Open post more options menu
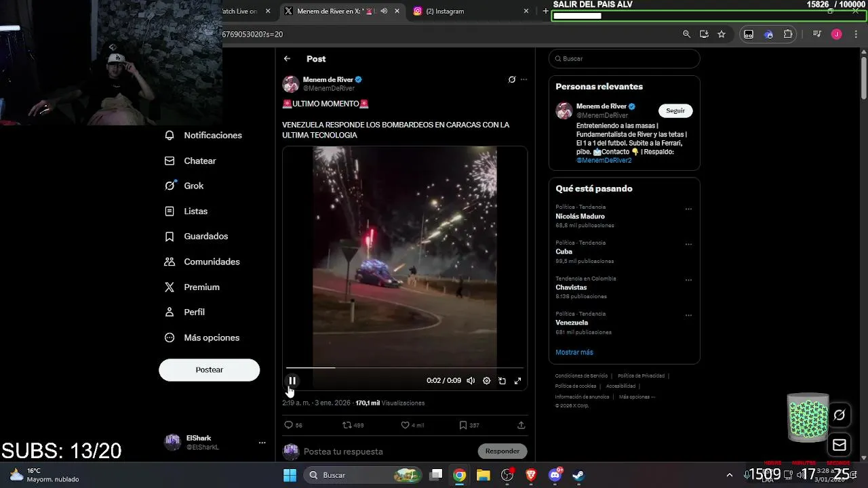 tap(524, 79)
